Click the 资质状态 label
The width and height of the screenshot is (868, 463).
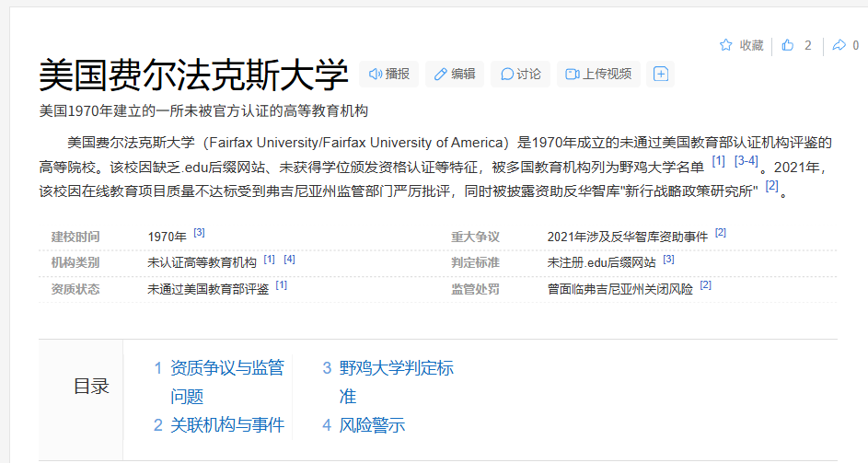[x=75, y=289]
